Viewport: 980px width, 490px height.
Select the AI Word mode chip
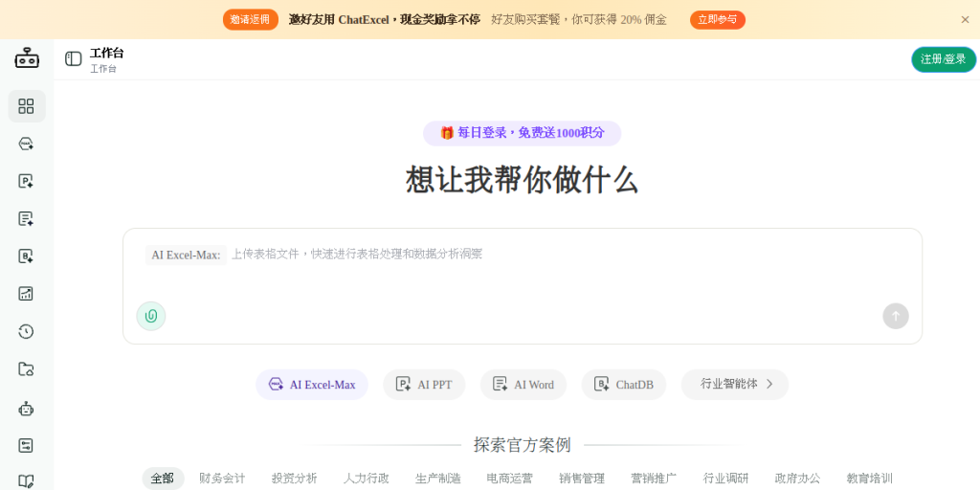(x=523, y=385)
